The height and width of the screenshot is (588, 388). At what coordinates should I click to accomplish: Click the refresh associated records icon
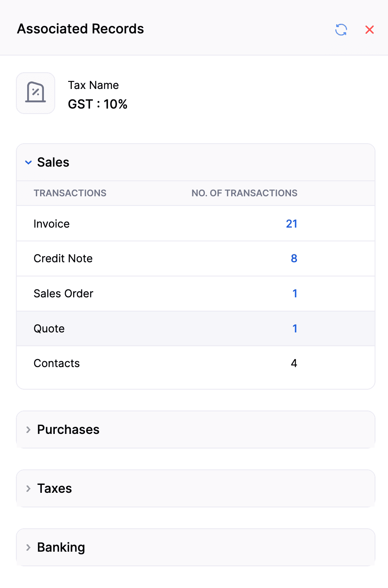tap(341, 30)
